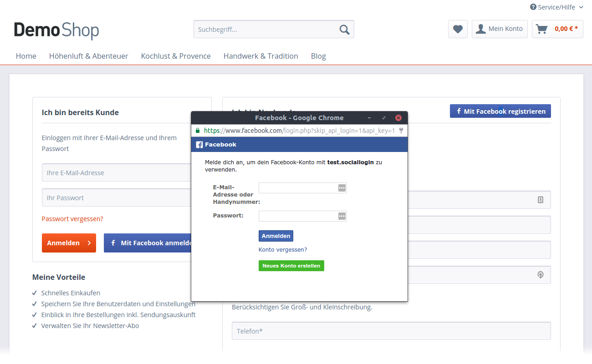
Task: Open the Home menu item
Action: (26, 56)
